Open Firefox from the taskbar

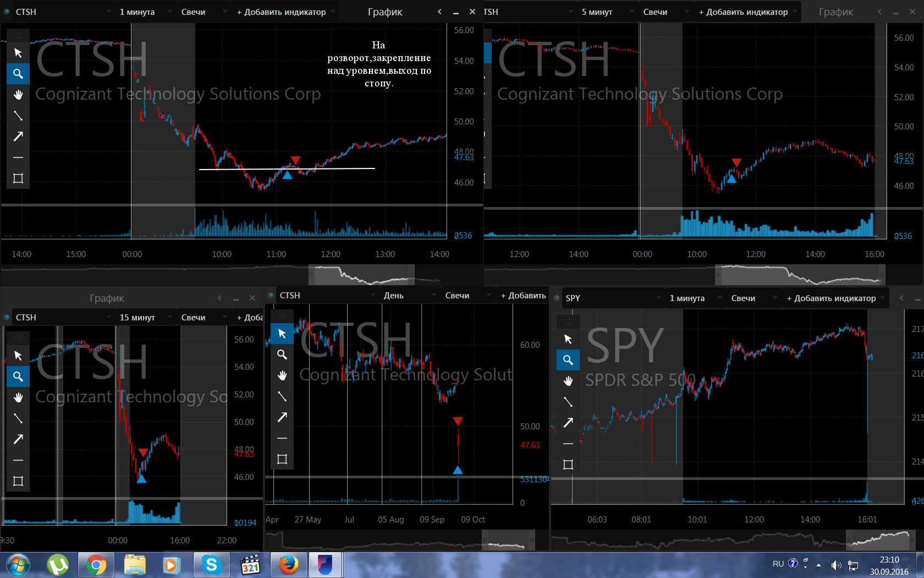(x=288, y=565)
